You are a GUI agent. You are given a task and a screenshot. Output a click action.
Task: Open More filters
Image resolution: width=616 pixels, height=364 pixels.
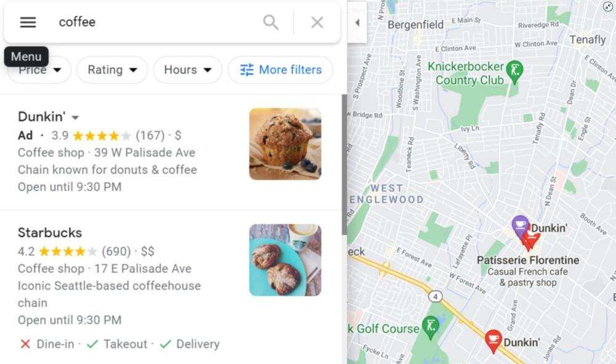click(x=280, y=70)
